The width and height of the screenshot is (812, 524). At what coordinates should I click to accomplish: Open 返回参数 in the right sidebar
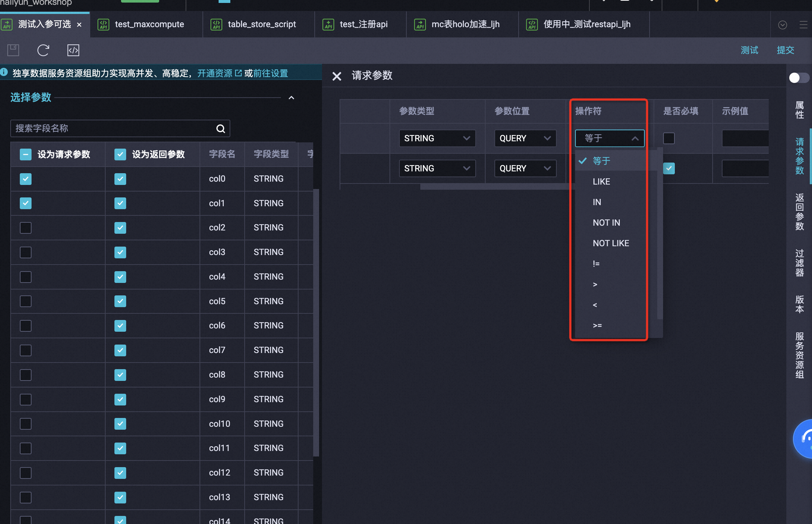click(800, 212)
